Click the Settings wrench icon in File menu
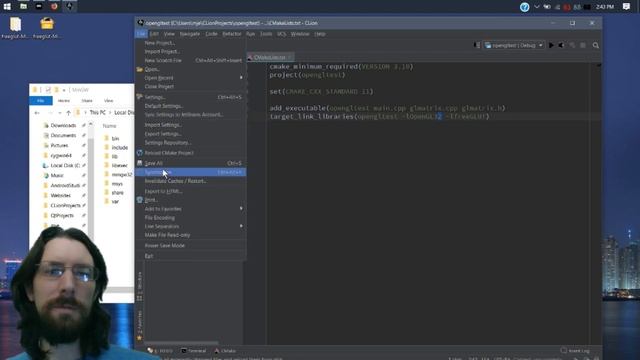Screen dimensions: 640x360 140,97
